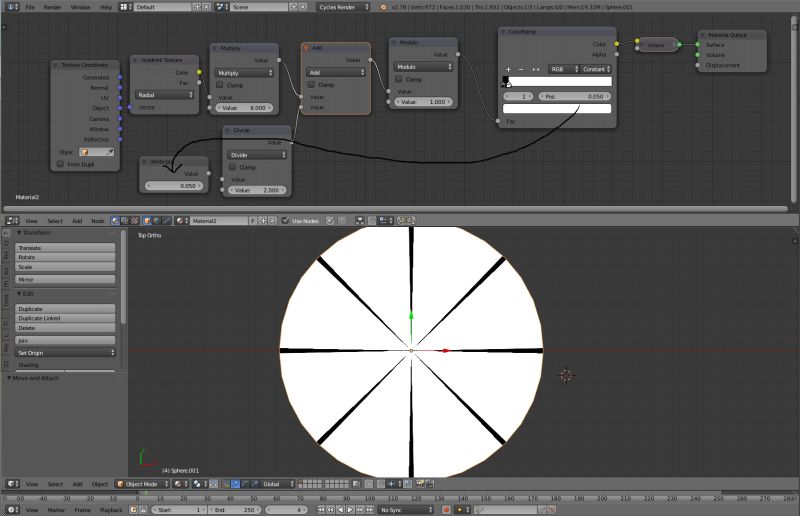Enable Clamp on the Multiply node
Screen dimensions: 800x516
(220, 85)
